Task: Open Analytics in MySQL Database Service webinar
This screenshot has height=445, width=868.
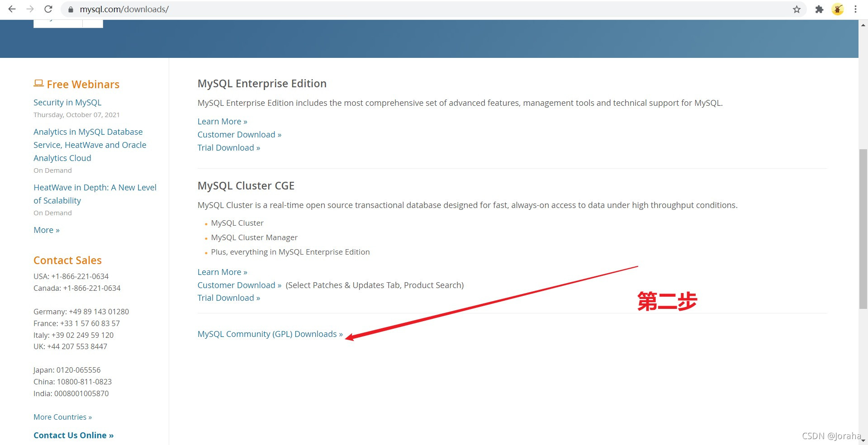Action: (x=90, y=145)
